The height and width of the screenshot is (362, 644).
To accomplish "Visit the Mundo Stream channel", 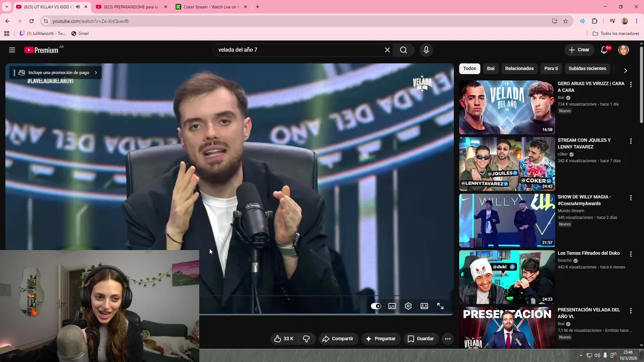I will click(571, 211).
